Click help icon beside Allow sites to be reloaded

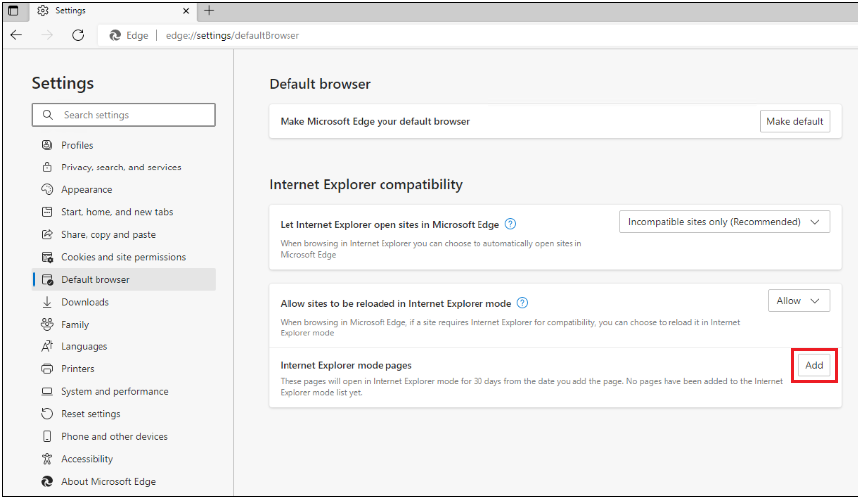(523, 303)
